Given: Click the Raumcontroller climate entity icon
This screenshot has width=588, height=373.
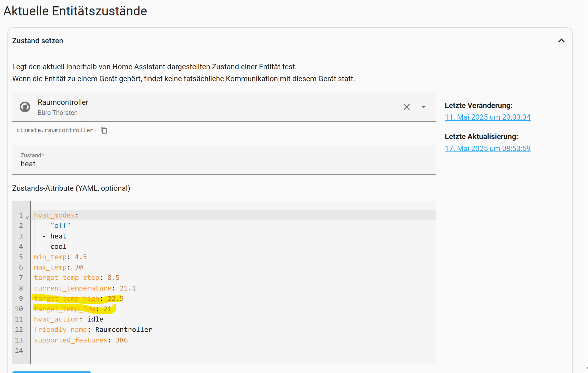Looking at the screenshot, I should (x=25, y=107).
